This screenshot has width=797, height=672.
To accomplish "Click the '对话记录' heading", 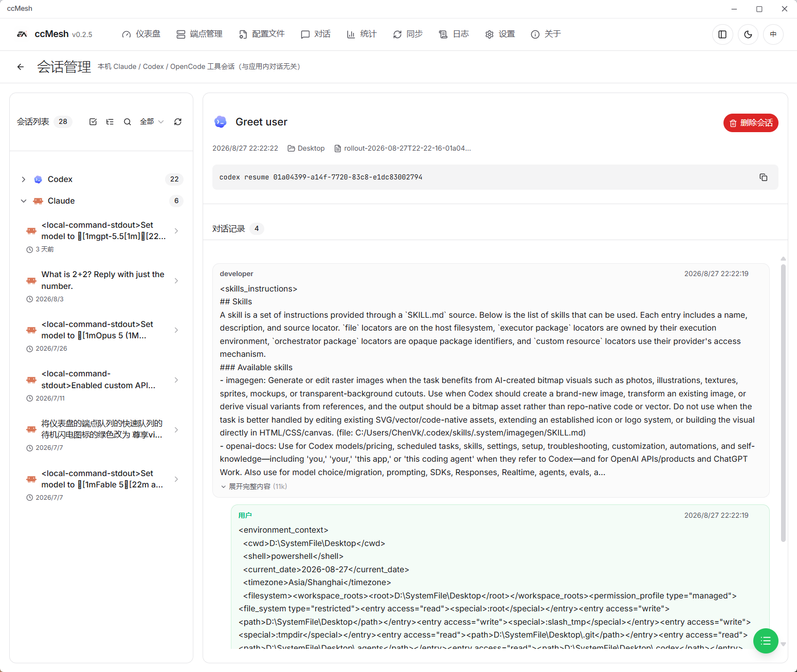I will coord(229,229).
